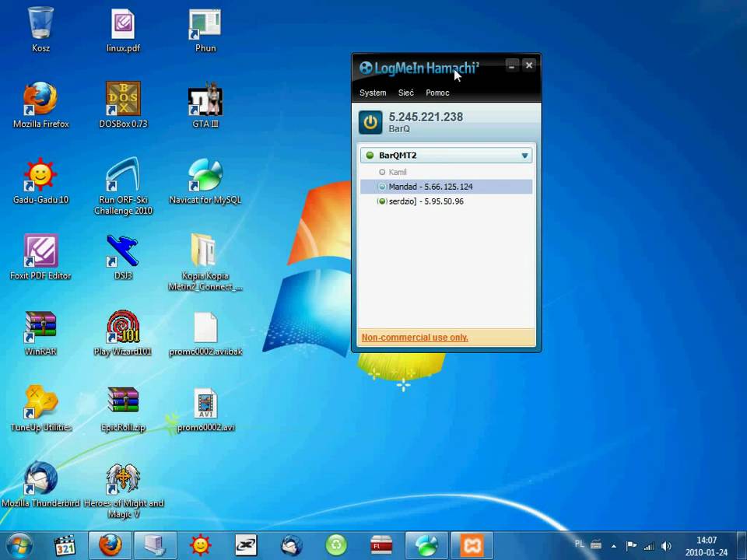Select the Gadu-Gadu 10 desktop shortcut
Viewport: 747px width, 560px height.
(40, 181)
